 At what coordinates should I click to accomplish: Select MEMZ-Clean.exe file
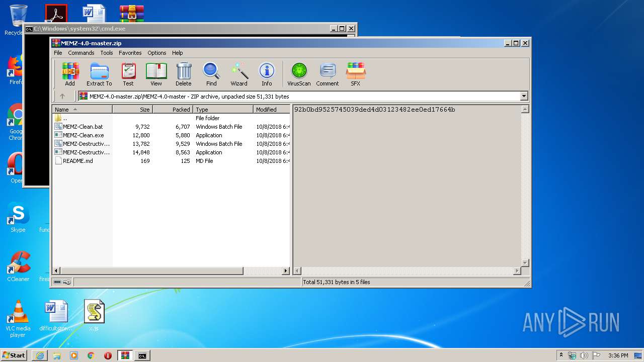[171, 135]
